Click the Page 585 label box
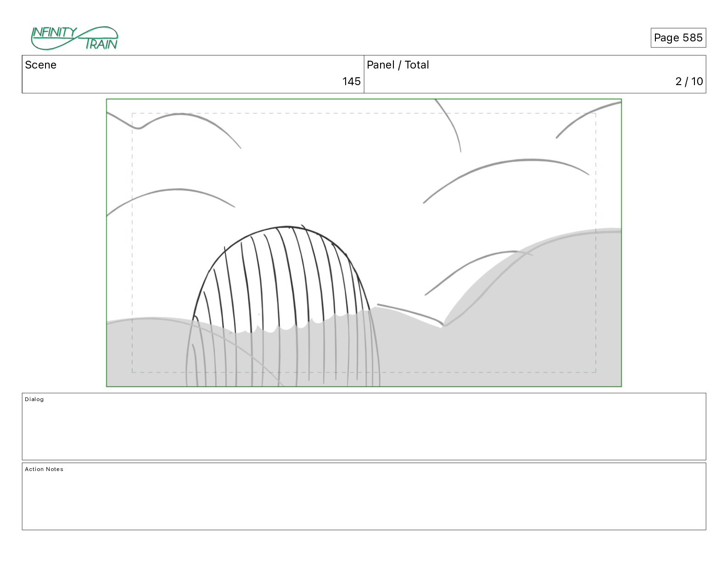This screenshot has height=563, width=728. [x=678, y=38]
